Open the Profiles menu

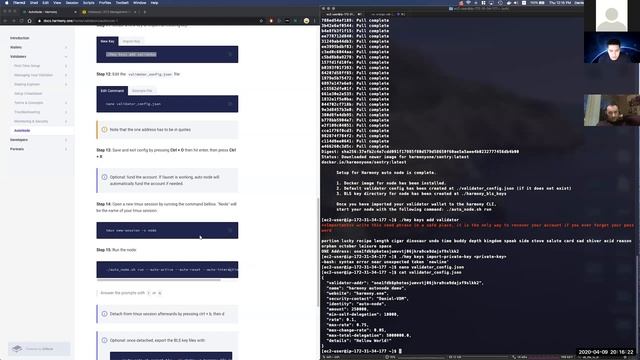pyautogui.click(x=105, y=2)
